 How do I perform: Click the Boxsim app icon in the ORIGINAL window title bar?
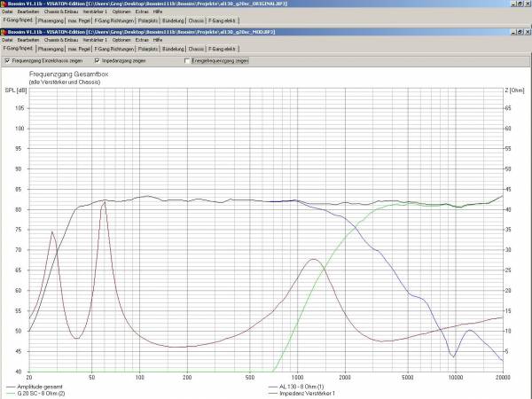[4, 4]
